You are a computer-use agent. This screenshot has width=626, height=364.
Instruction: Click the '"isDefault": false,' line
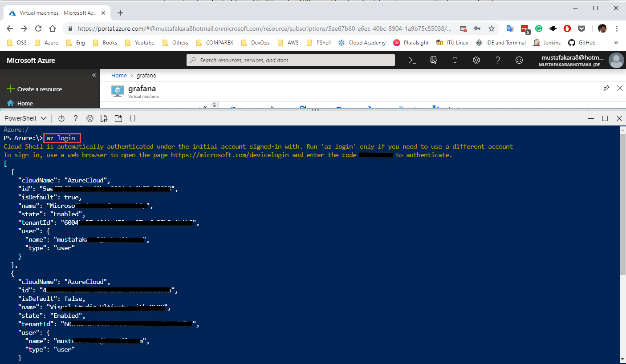(x=52, y=299)
